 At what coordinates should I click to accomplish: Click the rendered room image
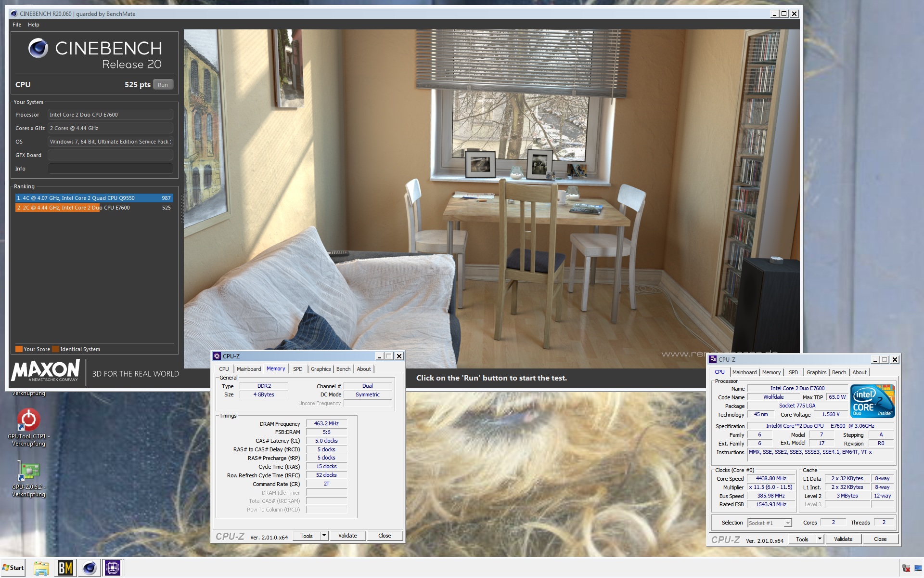pos(491,198)
